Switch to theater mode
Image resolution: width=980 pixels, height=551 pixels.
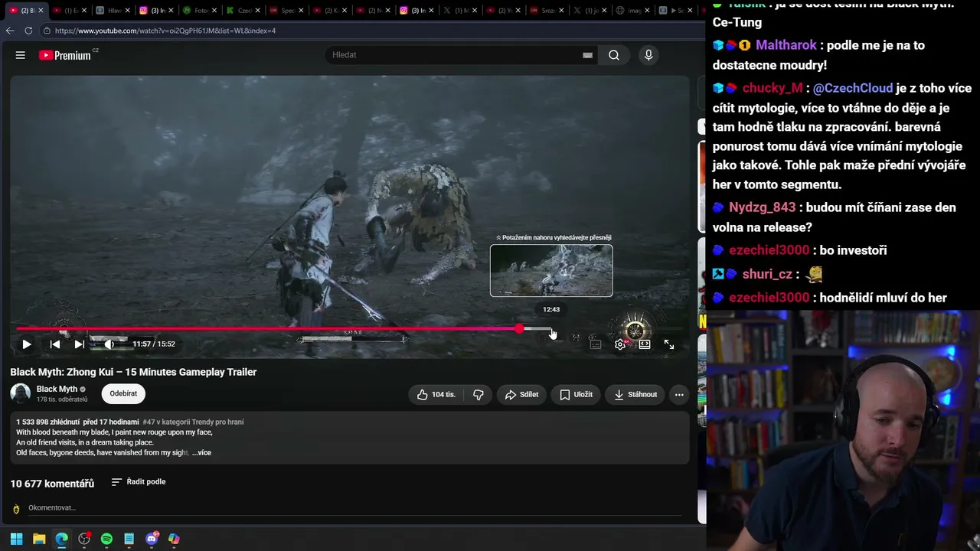(645, 344)
